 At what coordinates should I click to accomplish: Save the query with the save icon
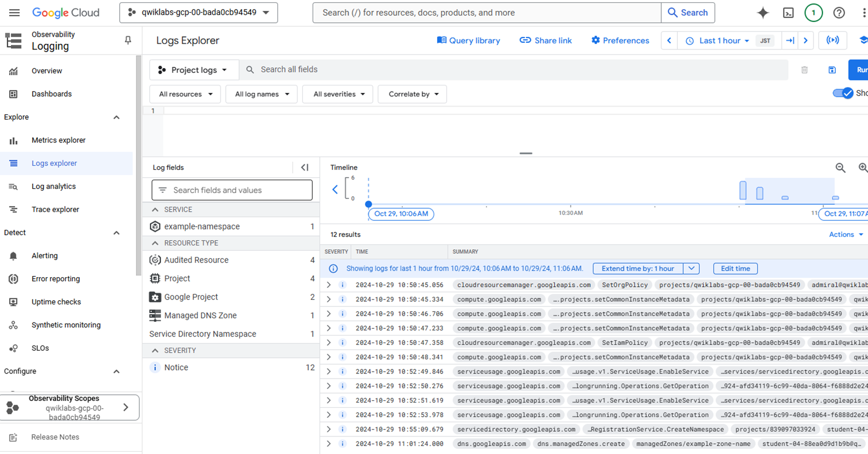832,70
